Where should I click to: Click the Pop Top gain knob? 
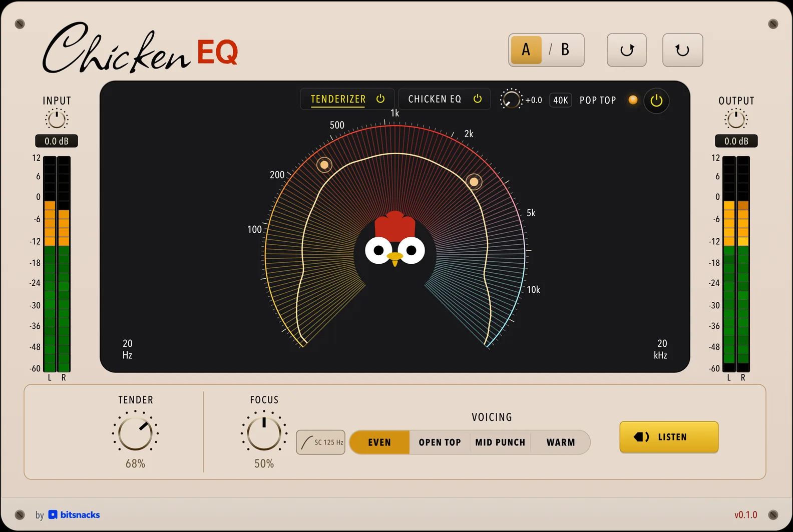511,100
